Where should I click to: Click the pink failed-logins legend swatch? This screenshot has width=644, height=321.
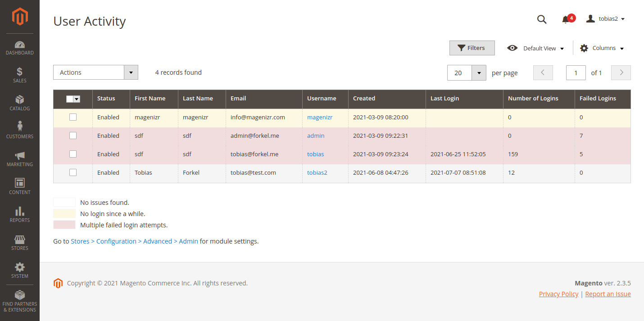64,224
